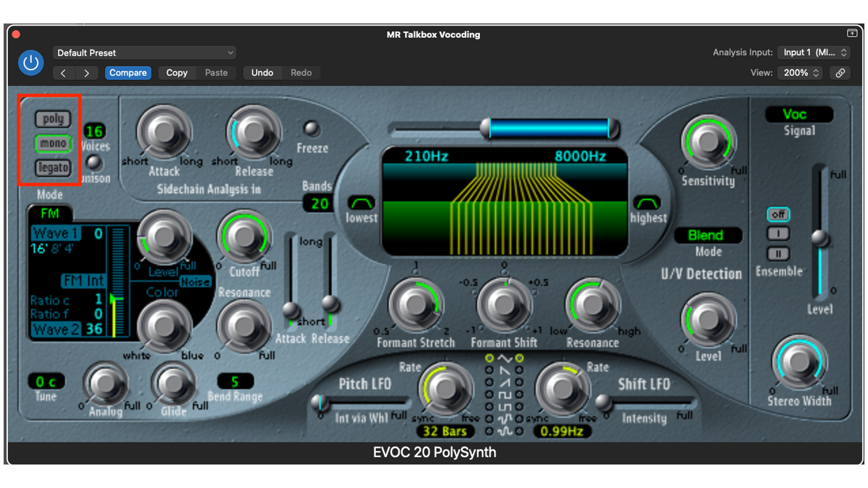This screenshot has height=488, width=868.
Task: Click the Paste button
Action: point(216,73)
